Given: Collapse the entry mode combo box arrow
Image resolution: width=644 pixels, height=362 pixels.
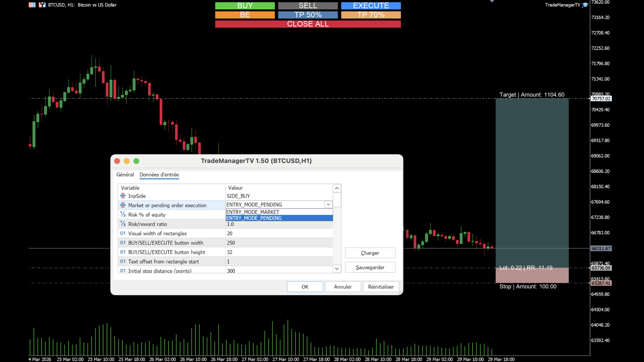Looking at the screenshot, I should pyautogui.click(x=328, y=204).
